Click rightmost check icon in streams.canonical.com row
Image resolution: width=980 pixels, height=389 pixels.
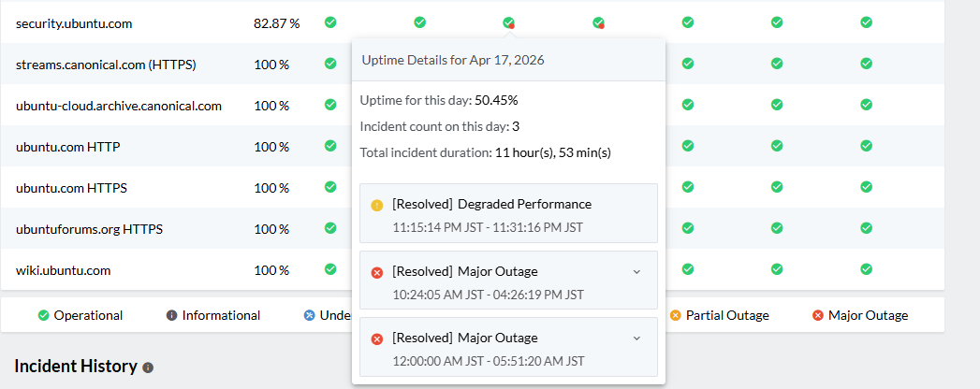point(866,64)
